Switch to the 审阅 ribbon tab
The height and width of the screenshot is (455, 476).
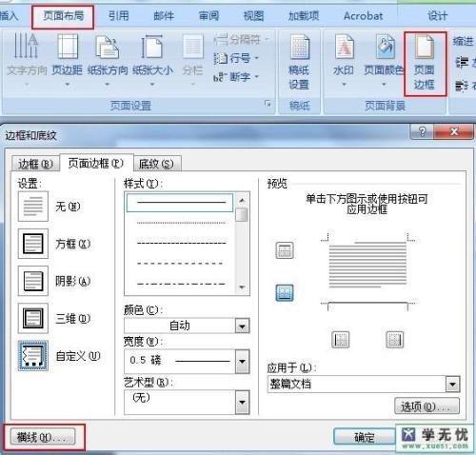pos(208,16)
